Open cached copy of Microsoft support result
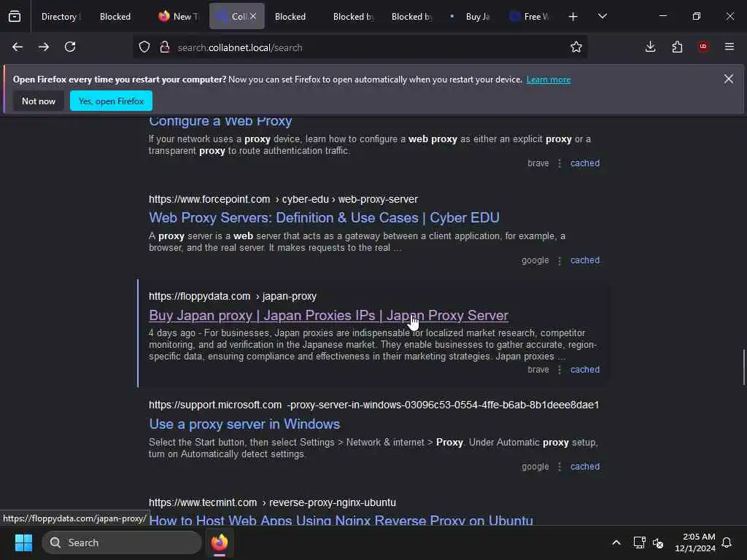Viewport: 747px width, 560px height. coord(585,467)
